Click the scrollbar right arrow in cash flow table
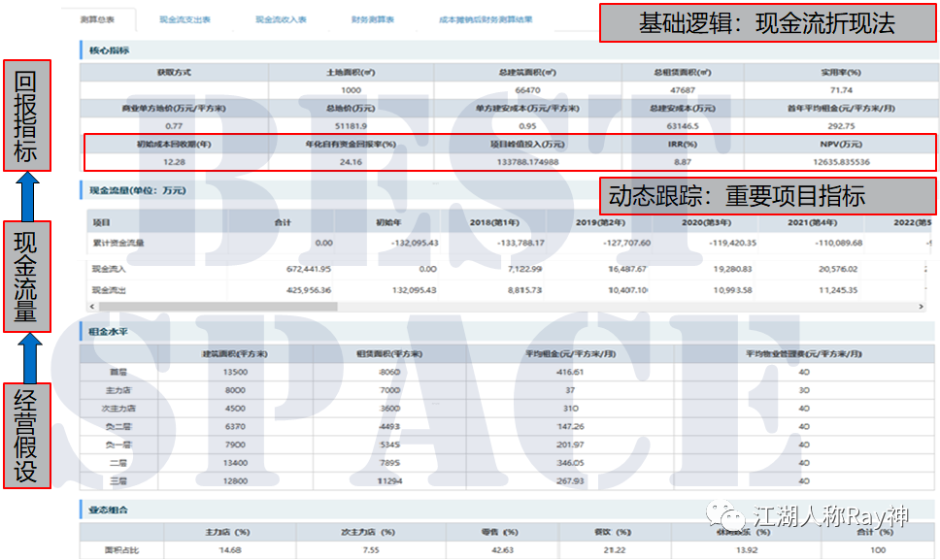Viewport: 940px width, 560px height. click(x=919, y=307)
